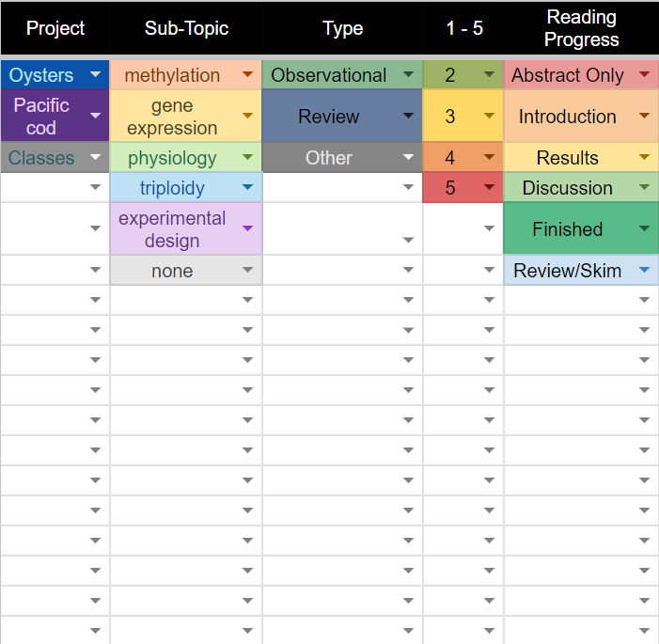Open dropdown arrow on Classes chip

click(96, 158)
